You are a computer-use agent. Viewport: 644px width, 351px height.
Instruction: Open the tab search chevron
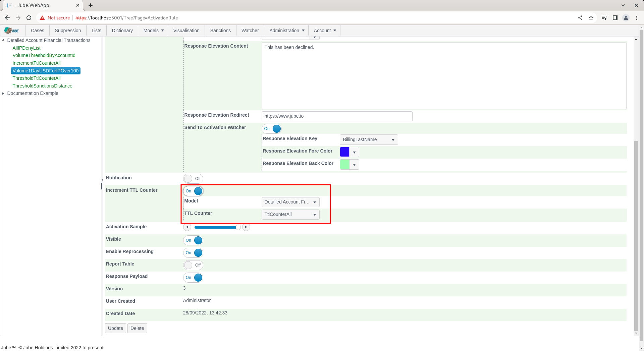623,5
